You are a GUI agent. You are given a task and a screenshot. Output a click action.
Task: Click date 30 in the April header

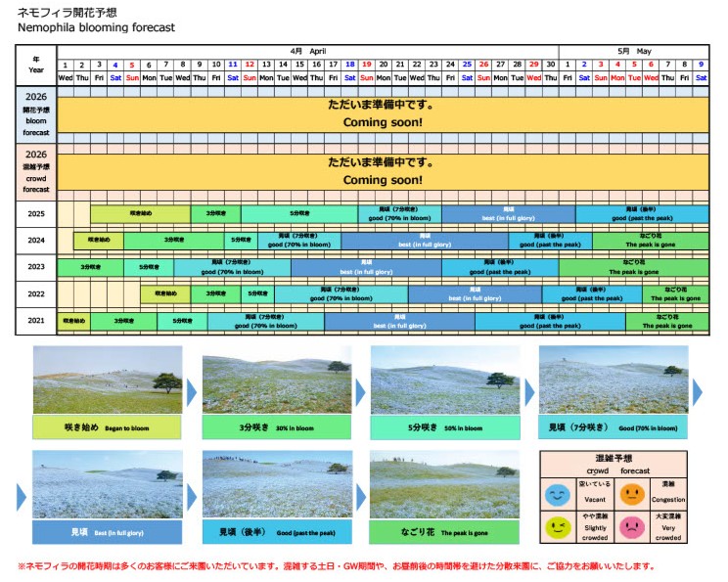pyautogui.click(x=551, y=65)
